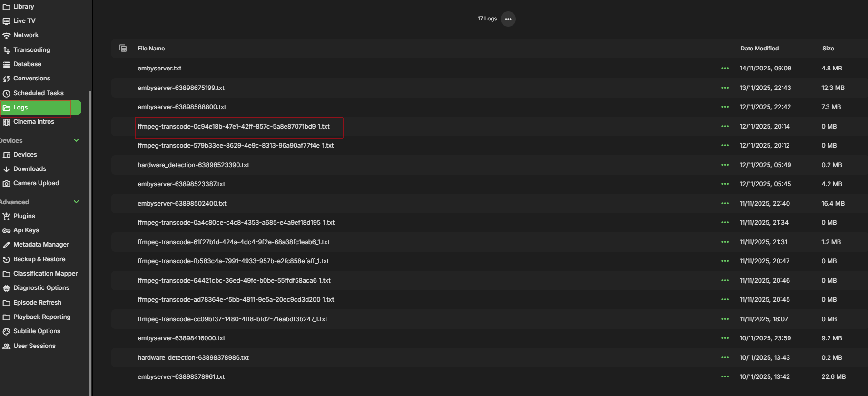Open the Network settings page
Screen dimensions: 868x396
[26, 35]
